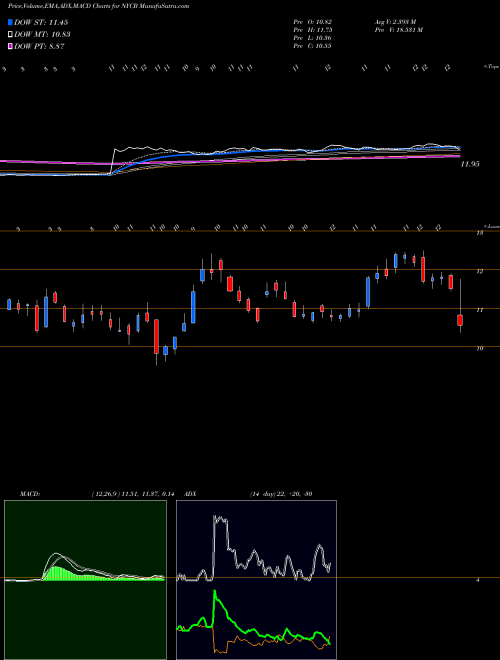
Task: Click the white ADX line spike
Action: 221,519
